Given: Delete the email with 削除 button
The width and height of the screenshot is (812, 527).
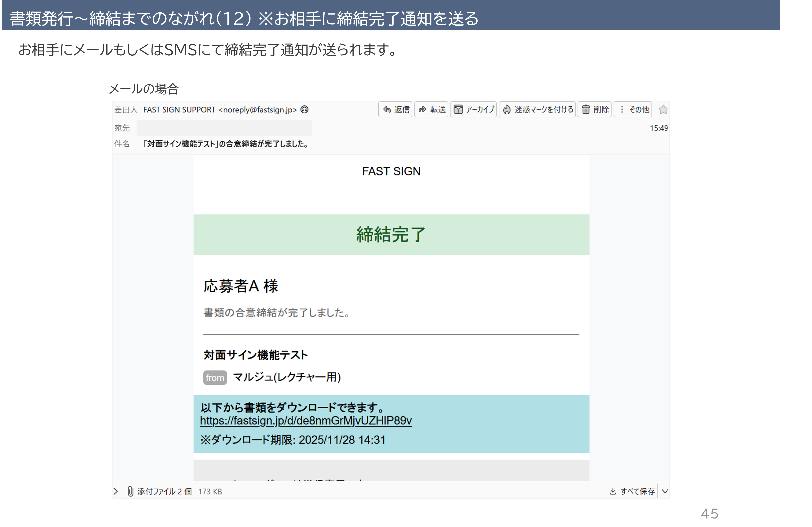Looking at the screenshot, I should coord(595,109).
